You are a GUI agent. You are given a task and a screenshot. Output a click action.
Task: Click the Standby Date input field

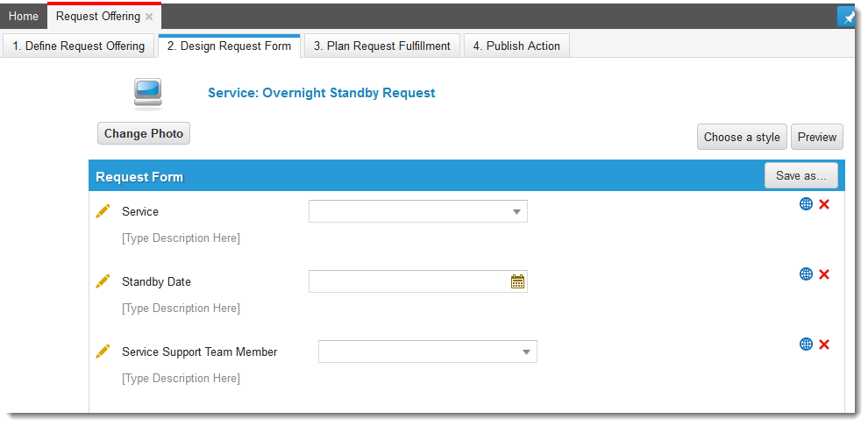[x=408, y=281]
